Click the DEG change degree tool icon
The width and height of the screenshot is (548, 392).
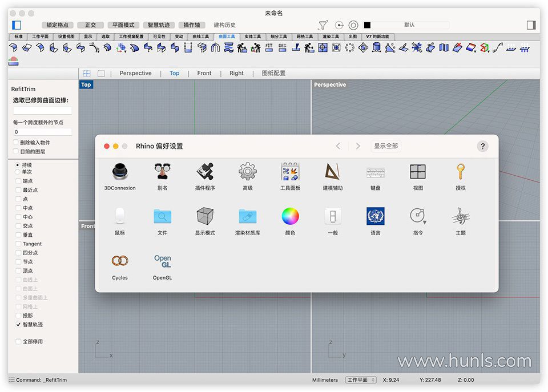click(x=283, y=47)
